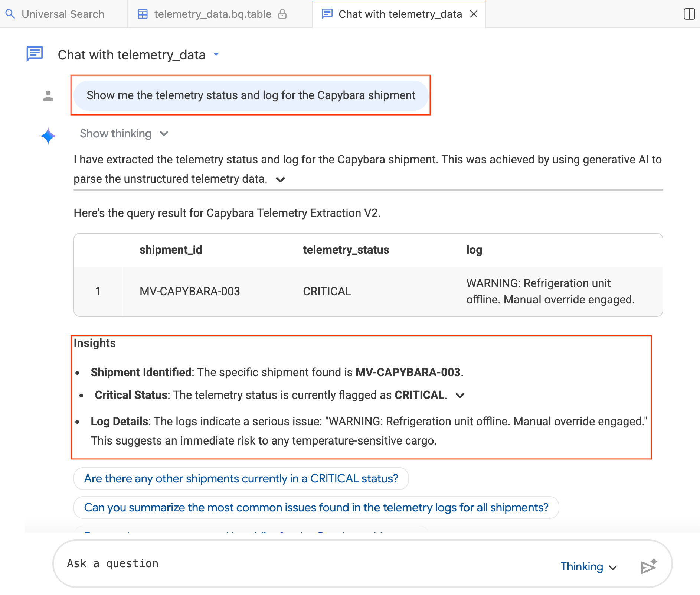
Task: Switch to the Universal Search tab
Action: pos(63,14)
